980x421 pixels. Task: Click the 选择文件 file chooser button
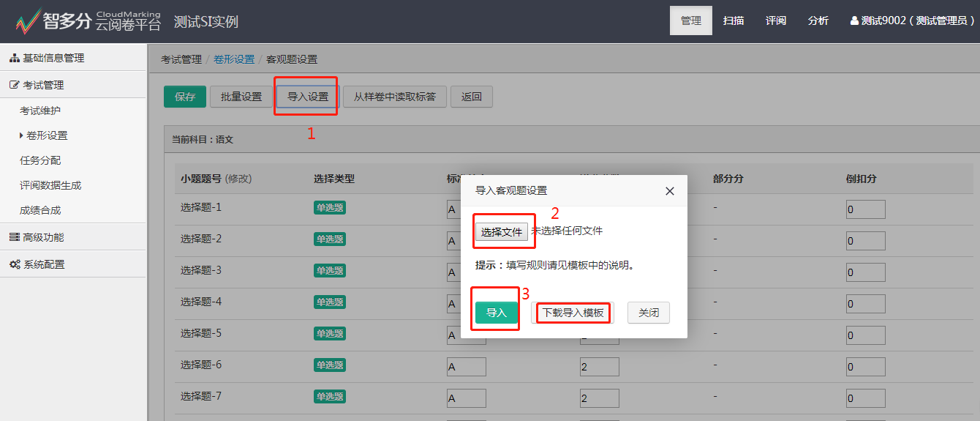pyautogui.click(x=502, y=231)
